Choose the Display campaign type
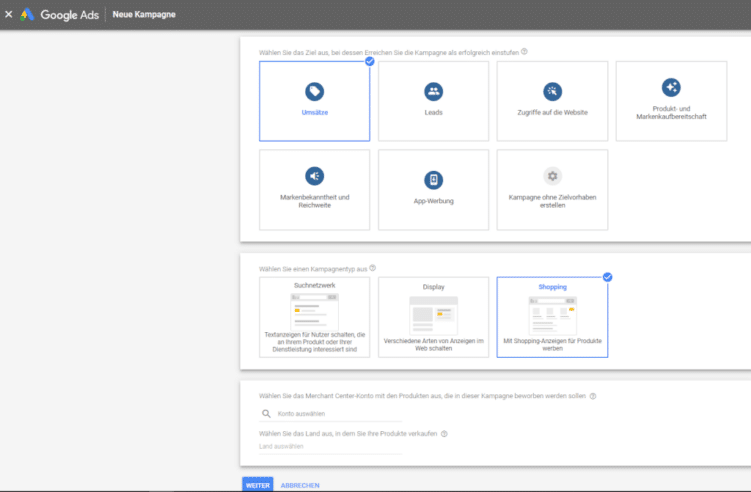The height and width of the screenshot is (492, 751). (433, 317)
